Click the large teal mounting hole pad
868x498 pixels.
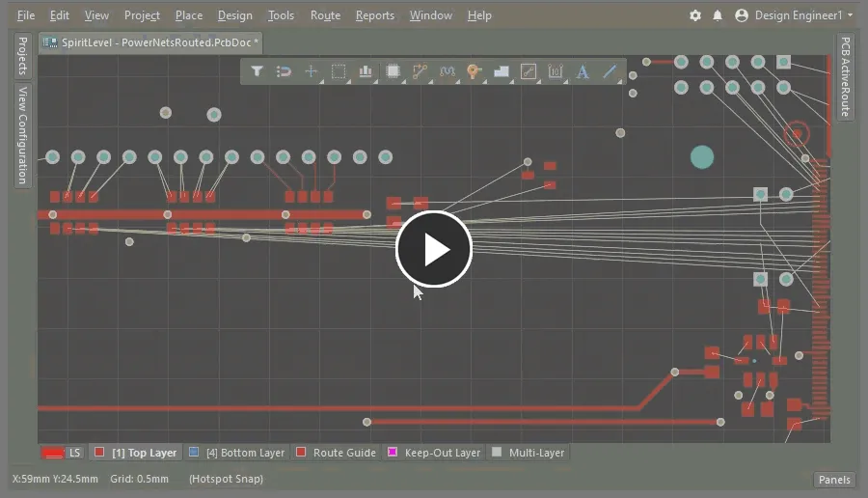[x=702, y=157]
